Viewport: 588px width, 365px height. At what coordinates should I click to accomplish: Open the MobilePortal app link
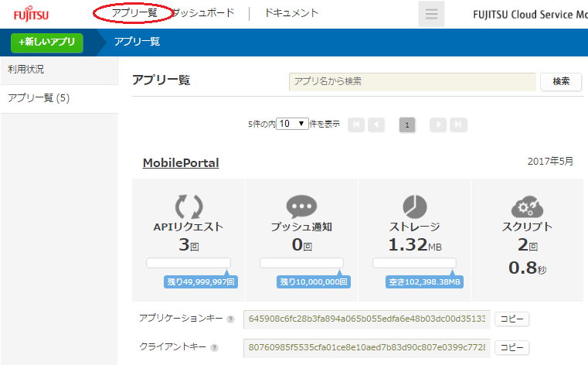[x=181, y=163]
